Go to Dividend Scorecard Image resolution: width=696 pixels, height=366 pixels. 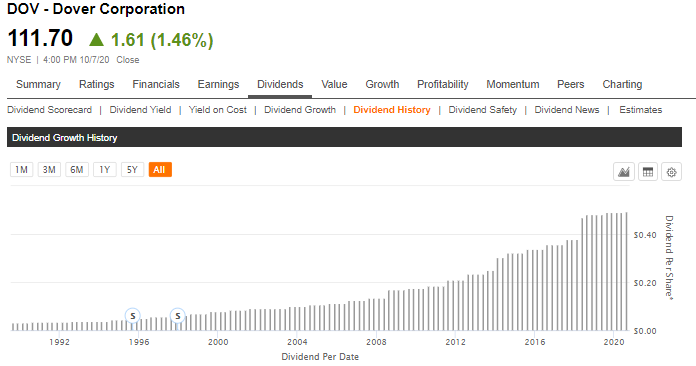click(x=49, y=110)
